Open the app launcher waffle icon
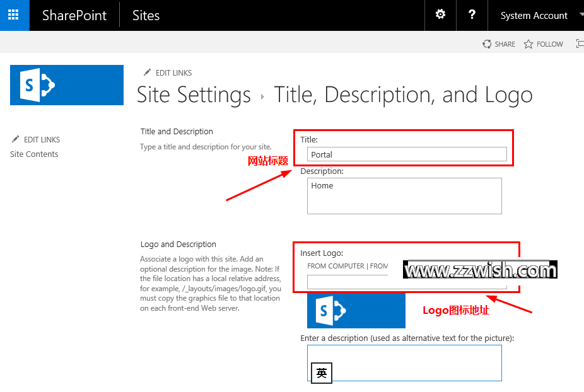 [14, 15]
